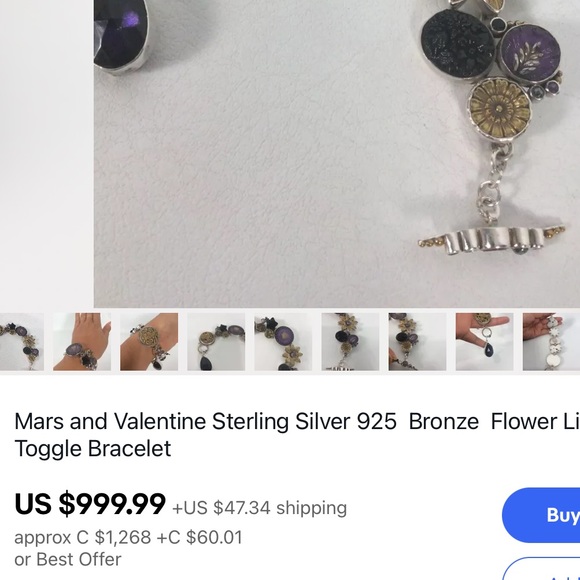This screenshot has height=580, width=580.
Task: Select thumbnail showing white back side of bracelet
Action: click(551, 341)
